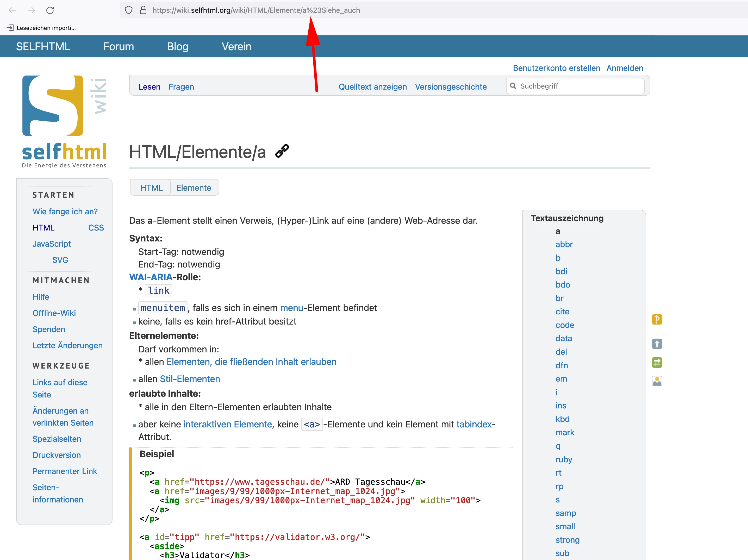Open the Elemente breadcrumb link

click(x=194, y=188)
